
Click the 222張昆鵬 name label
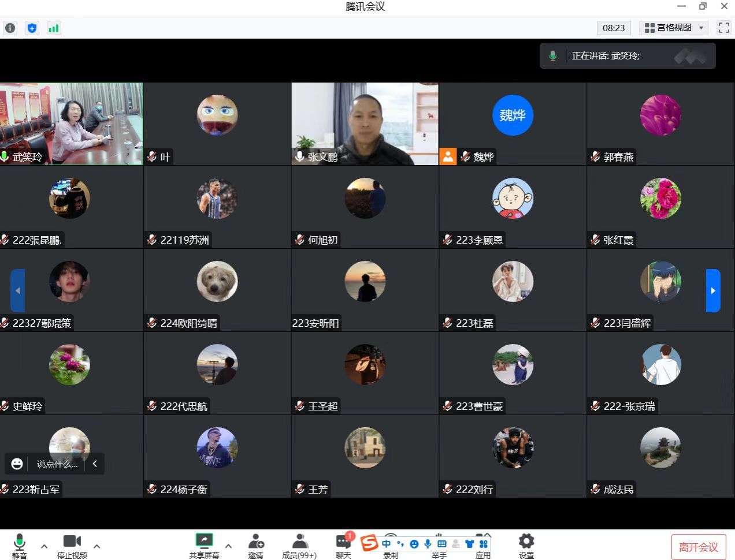(x=37, y=240)
